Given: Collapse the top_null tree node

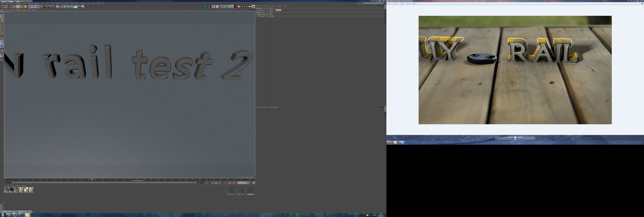Looking at the screenshot, I should 256,12.
